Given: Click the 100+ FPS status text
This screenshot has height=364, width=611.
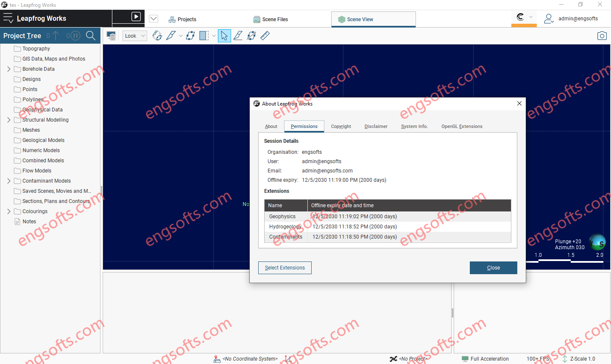Looking at the screenshot, I should click(x=538, y=359).
